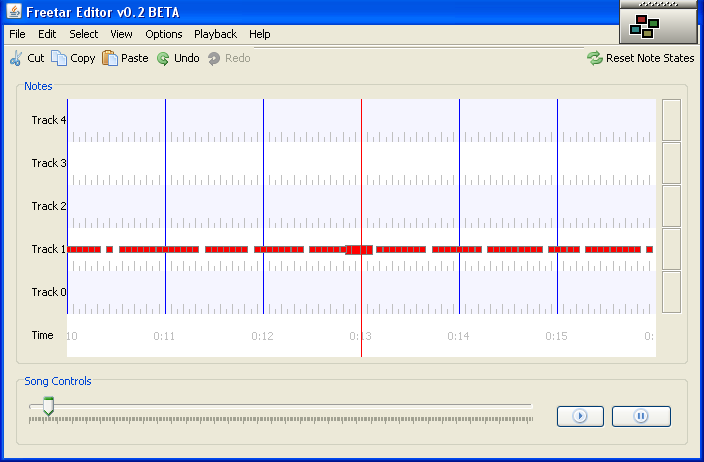
Task: Click the Reset Note States button text
Action: [x=650, y=58]
